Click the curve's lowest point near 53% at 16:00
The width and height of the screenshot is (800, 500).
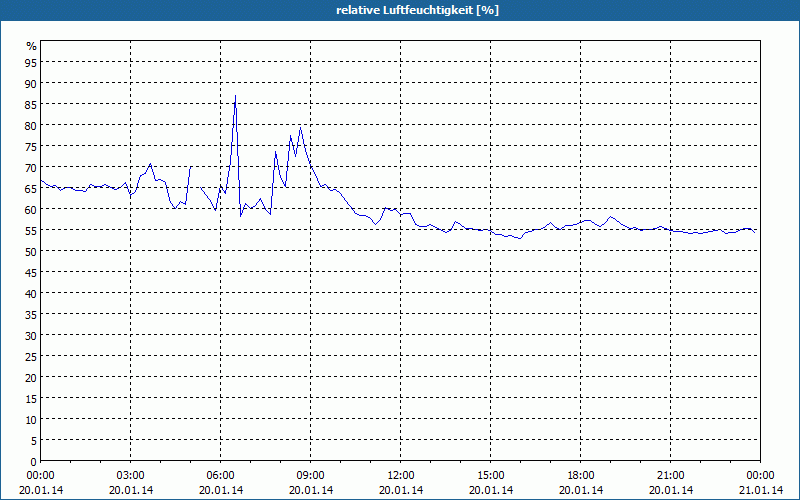(520, 238)
